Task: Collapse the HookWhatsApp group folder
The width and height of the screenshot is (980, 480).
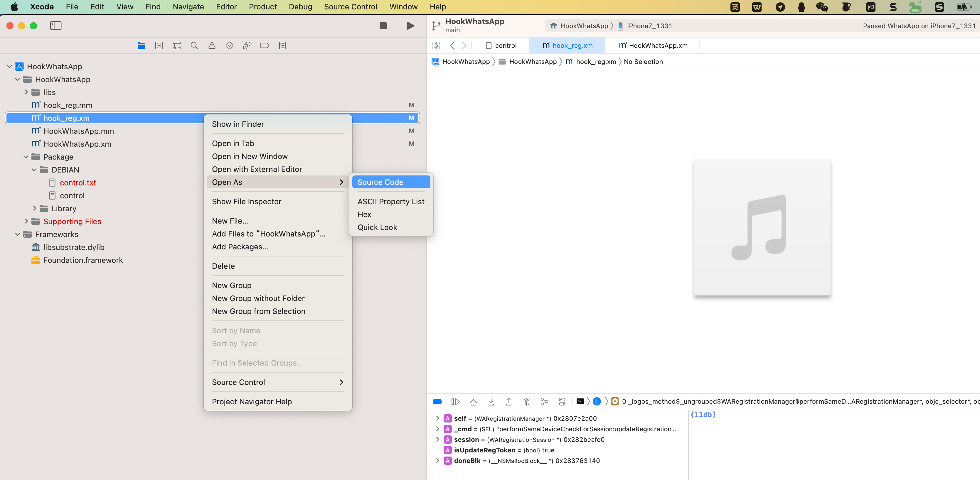Action: coord(18,80)
